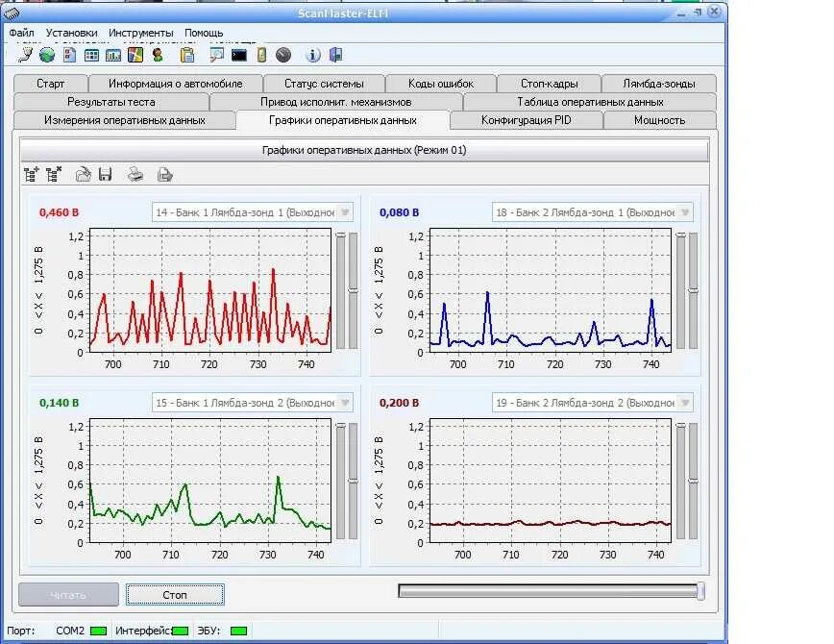Click the connect cable icon in toolbar

click(x=25, y=55)
